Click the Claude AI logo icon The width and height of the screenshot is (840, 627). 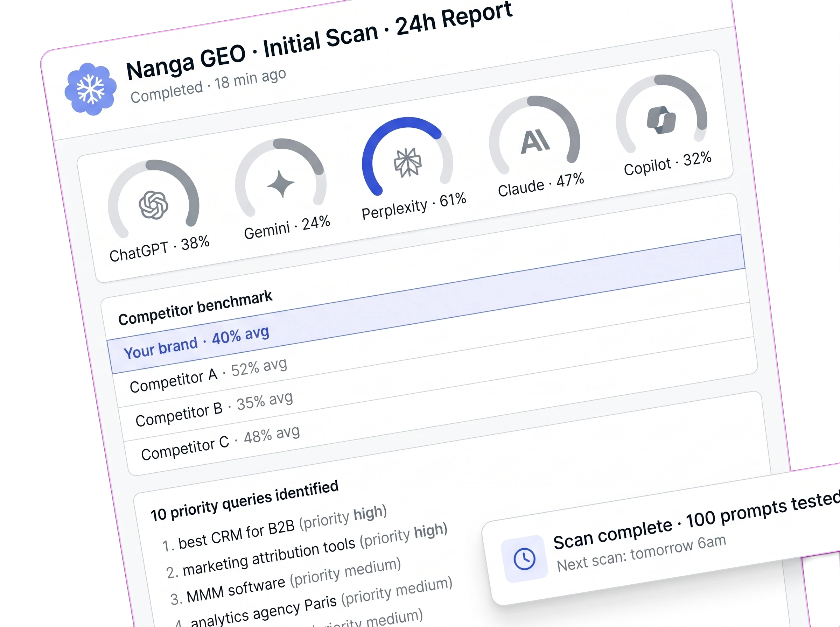(535, 141)
